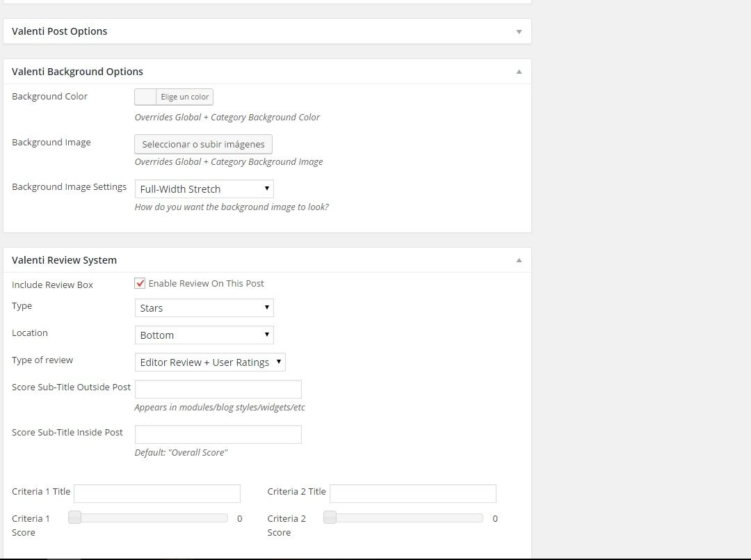Click into the Criteria 2 Title field
Screen dimensions: 751x560
[413, 493]
